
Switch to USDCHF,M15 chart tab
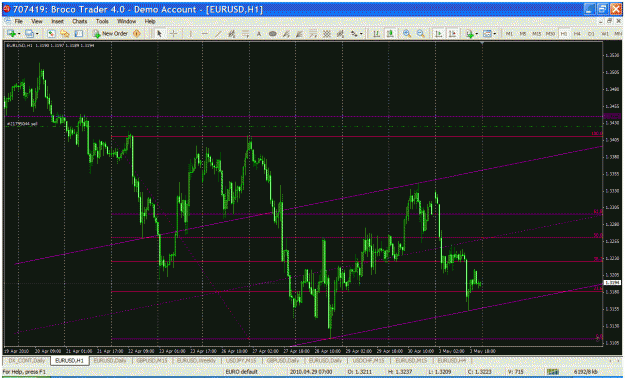368,360
